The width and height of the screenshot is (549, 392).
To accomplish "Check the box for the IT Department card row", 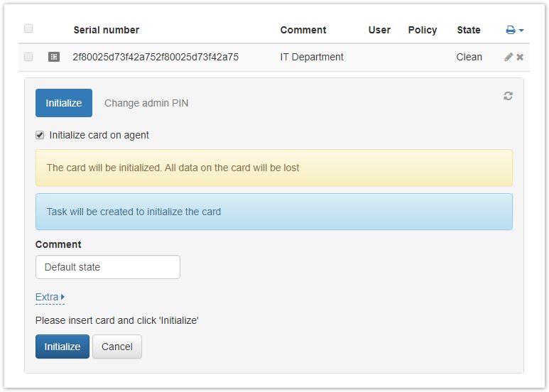I will 28,57.
